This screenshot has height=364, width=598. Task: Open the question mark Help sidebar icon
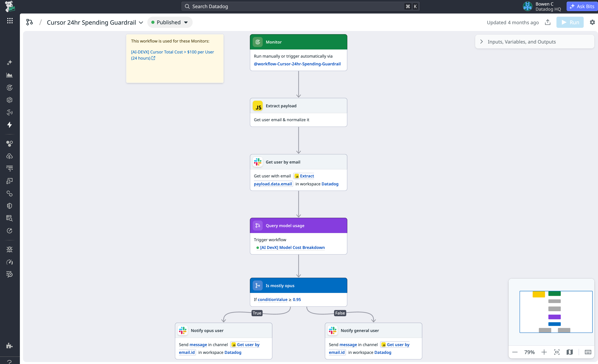(x=10, y=362)
